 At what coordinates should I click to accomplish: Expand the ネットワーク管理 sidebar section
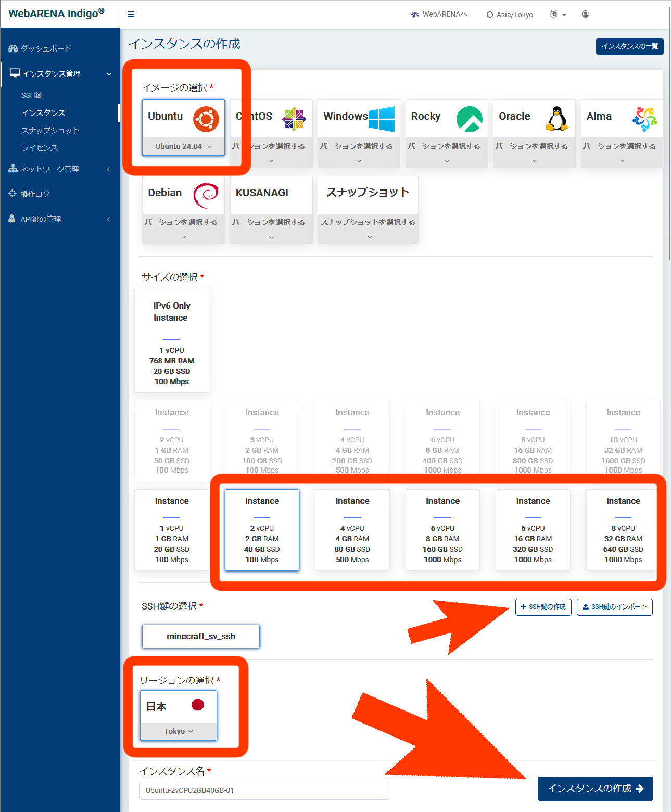coord(60,169)
